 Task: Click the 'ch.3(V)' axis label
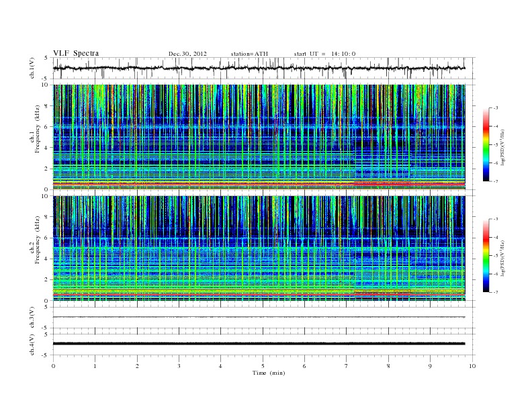click(x=32, y=318)
